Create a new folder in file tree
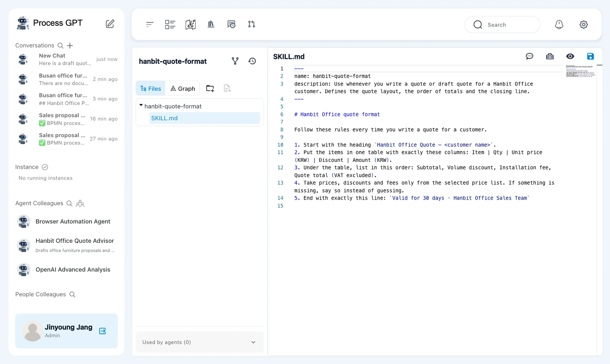Viewport: 610px width, 364px height. (x=210, y=88)
